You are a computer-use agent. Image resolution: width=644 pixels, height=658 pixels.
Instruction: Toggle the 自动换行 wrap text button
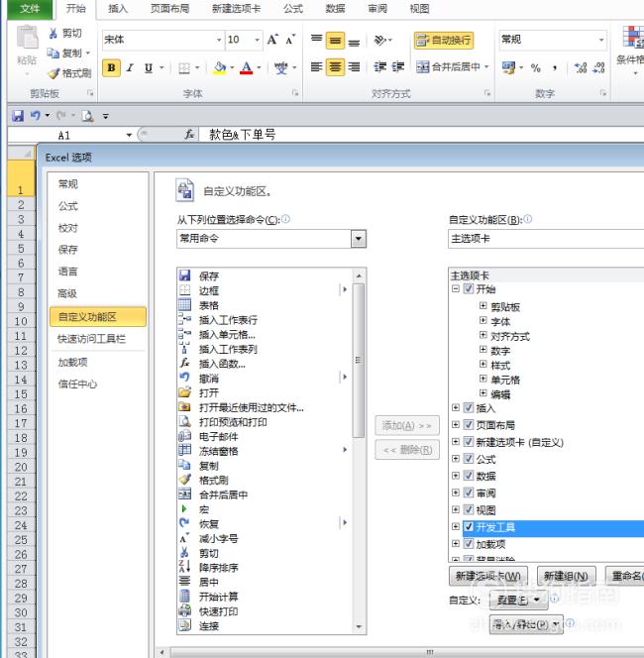tap(444, 41)
